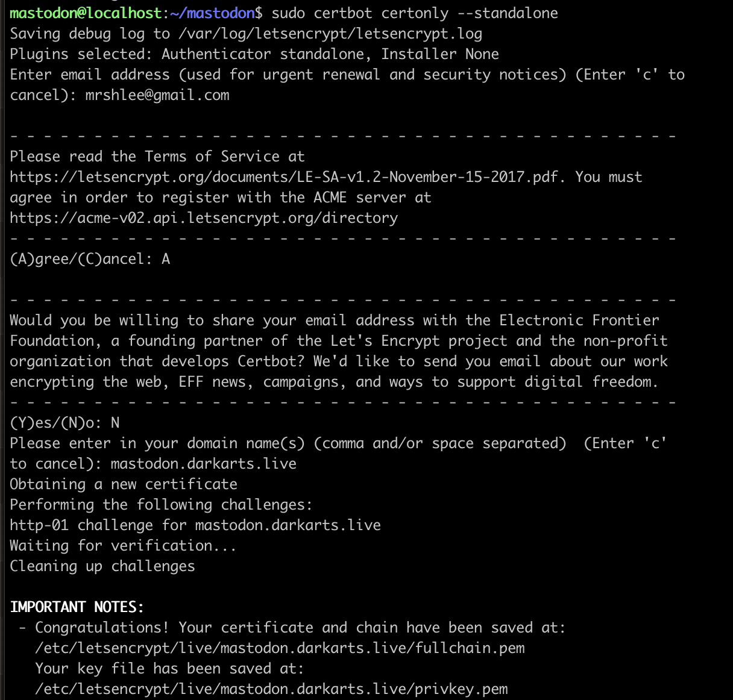
Task: Open the acme-v02.api.letsencrypt.org/directory URL
Action: tap(204, 218)
